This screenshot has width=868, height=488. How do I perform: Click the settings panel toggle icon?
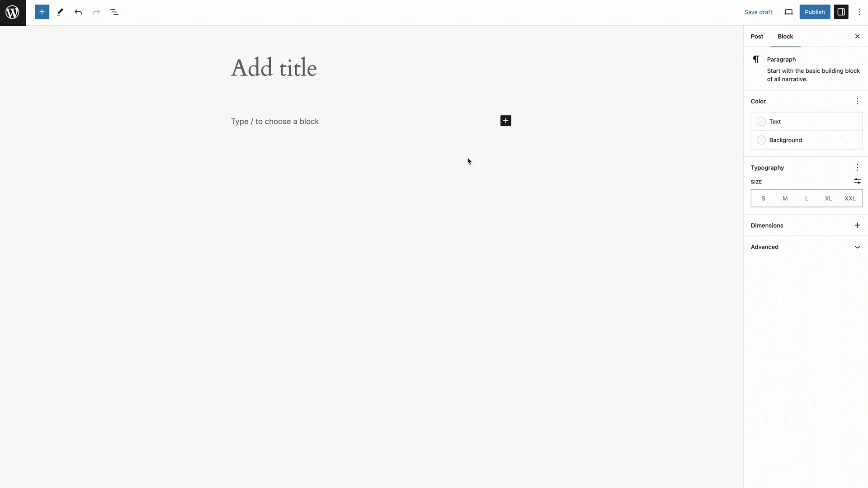pos(840,12)
